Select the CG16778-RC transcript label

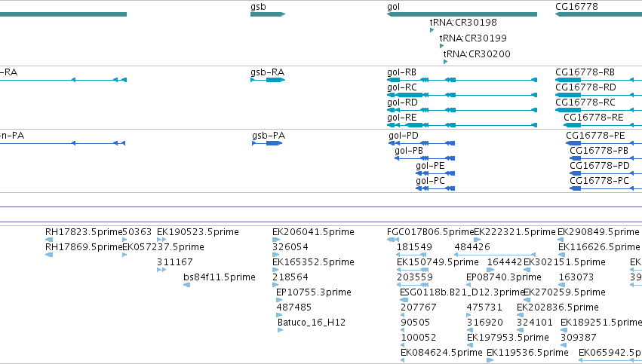(x=585, y=102)
